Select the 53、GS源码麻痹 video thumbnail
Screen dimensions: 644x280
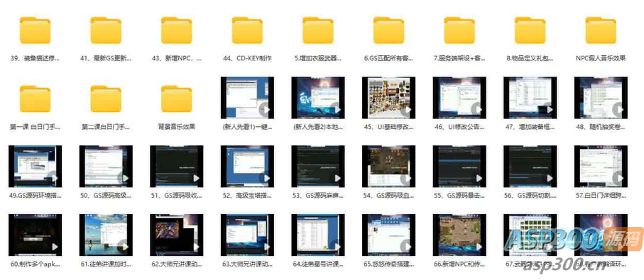click(x=318, y=166)
